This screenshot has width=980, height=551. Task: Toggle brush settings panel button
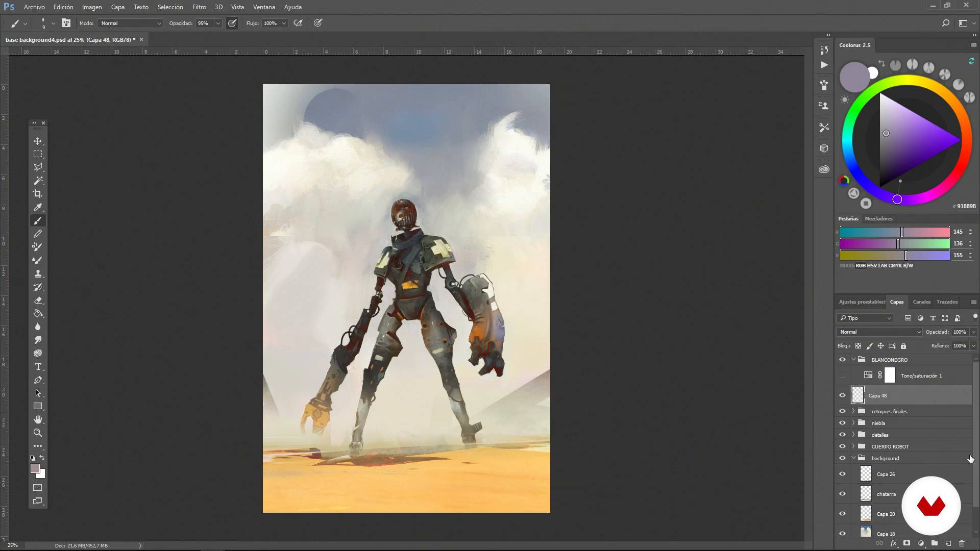[66, 23]
